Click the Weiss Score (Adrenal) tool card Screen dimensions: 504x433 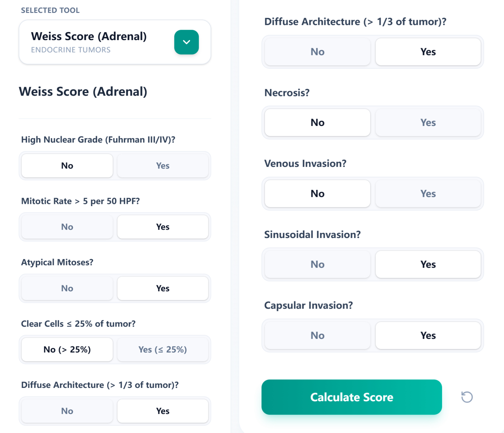coord(95,42)
